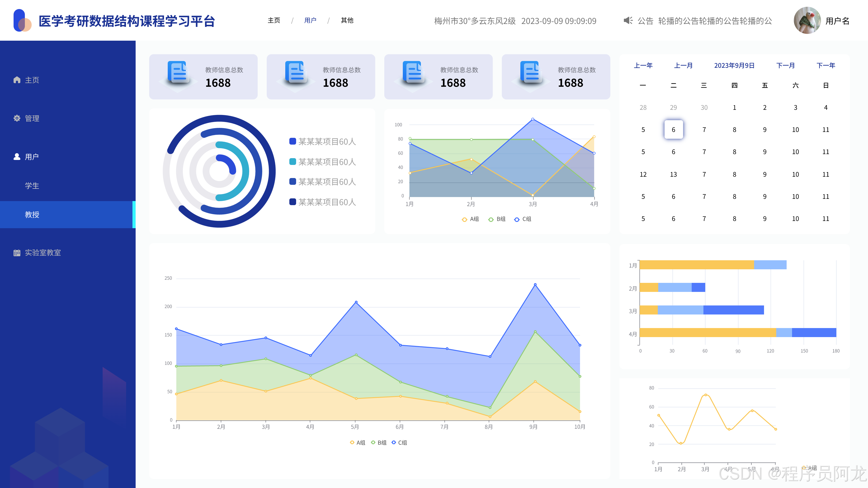Click the announcement speaker icon
This screenshot has width=868, height=488.
[628, 21]
